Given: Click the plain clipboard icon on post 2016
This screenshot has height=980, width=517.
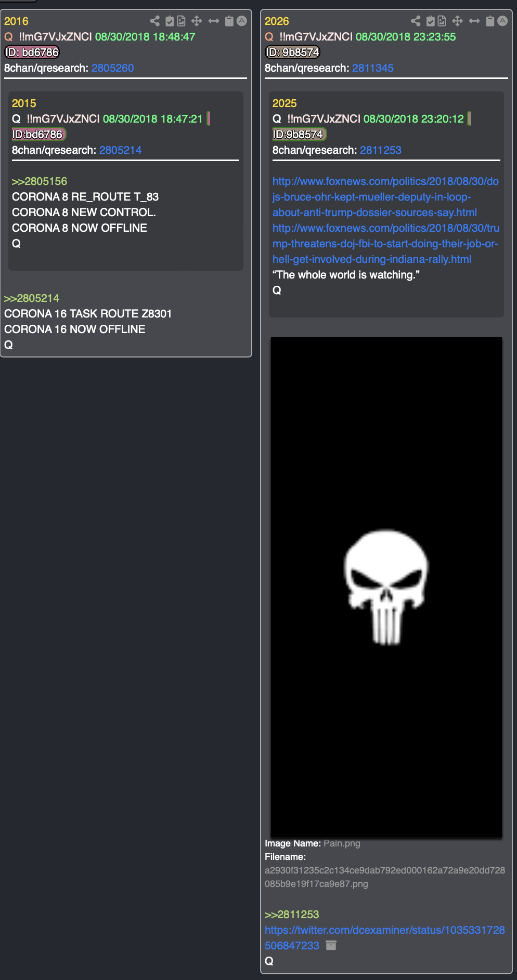Looking at the screenshot, I should [x=229, y=21].
